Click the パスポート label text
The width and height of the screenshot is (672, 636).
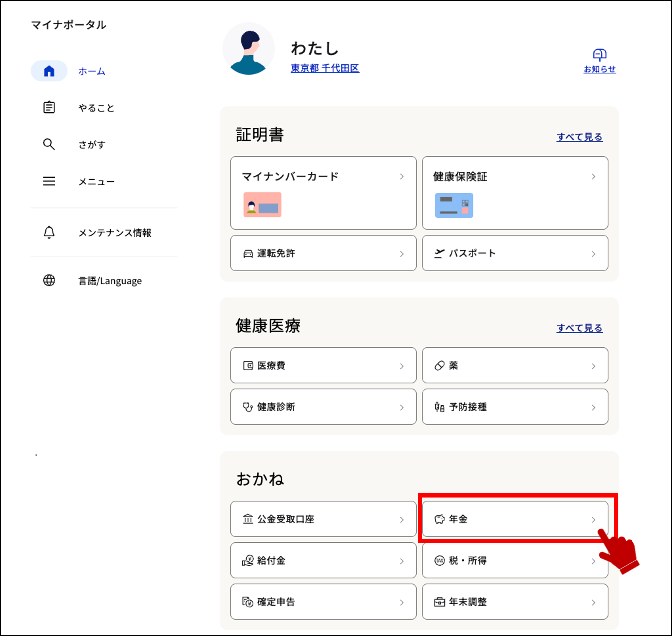[472, 253]
